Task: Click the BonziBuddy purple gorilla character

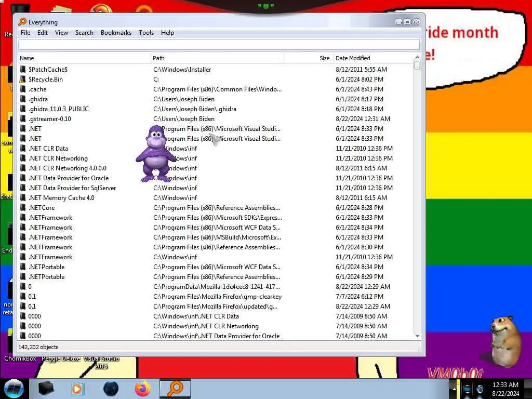Action: click(156, 153)
